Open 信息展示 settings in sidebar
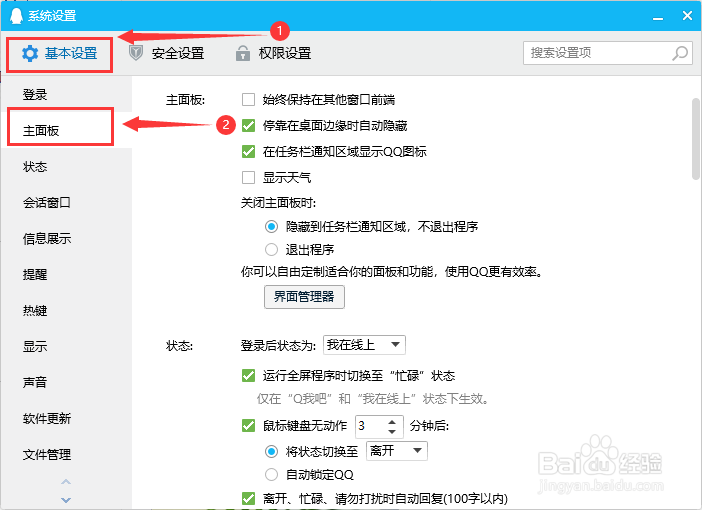This screenshot has width=702, height=510. pos(67,239)
